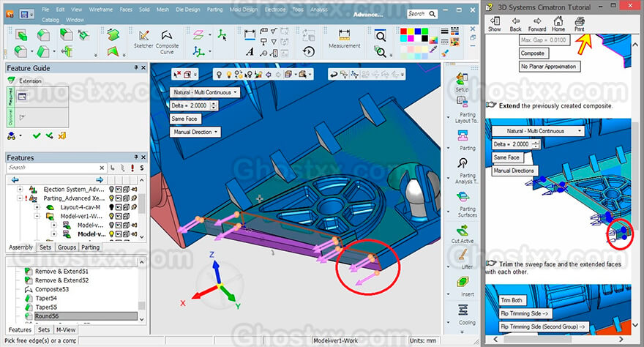Select the linear dimension tool icon

point(250,34)
